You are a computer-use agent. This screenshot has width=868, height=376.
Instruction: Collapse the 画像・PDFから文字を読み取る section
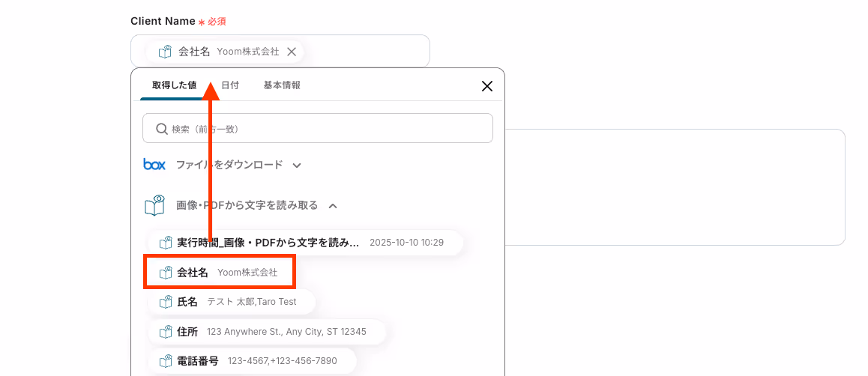click(x=333, y=206)
